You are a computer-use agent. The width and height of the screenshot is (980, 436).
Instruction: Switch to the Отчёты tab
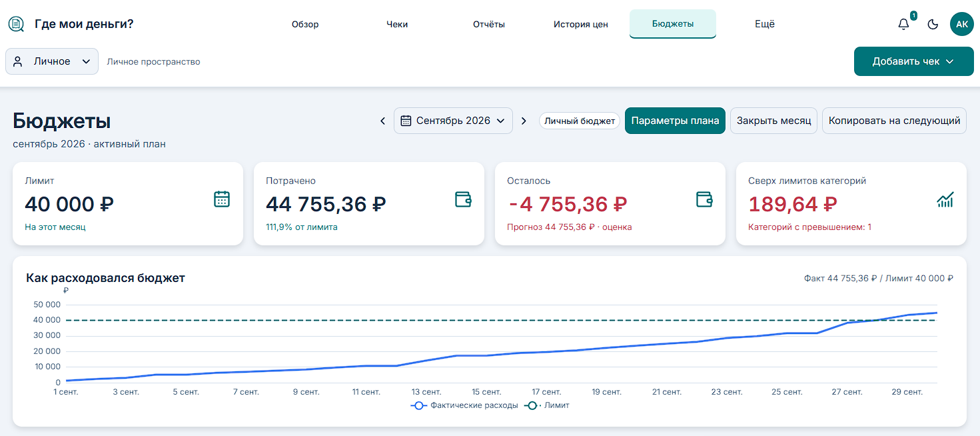(x=489, y=24)
